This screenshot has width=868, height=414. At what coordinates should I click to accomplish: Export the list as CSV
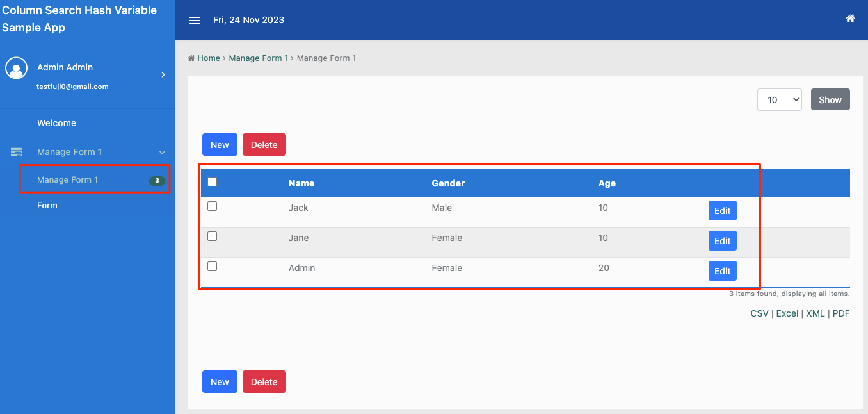click(x=759, y=313)
